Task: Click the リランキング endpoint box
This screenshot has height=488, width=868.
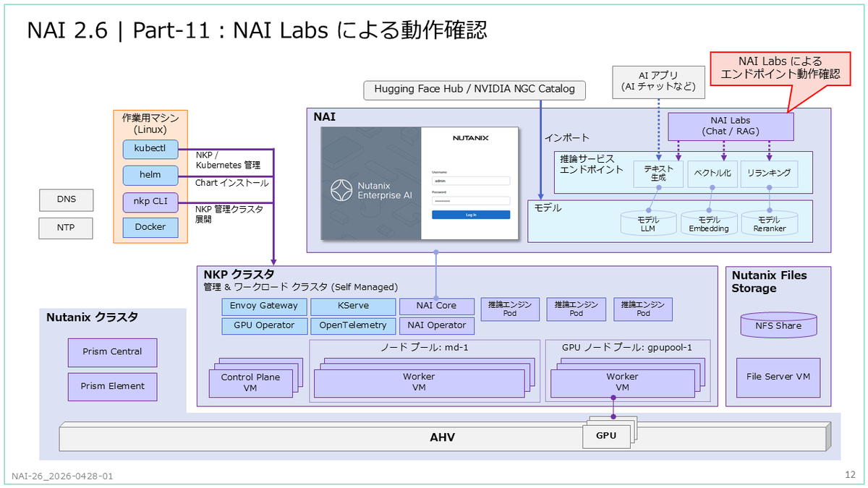Action: tap(769, 174)
